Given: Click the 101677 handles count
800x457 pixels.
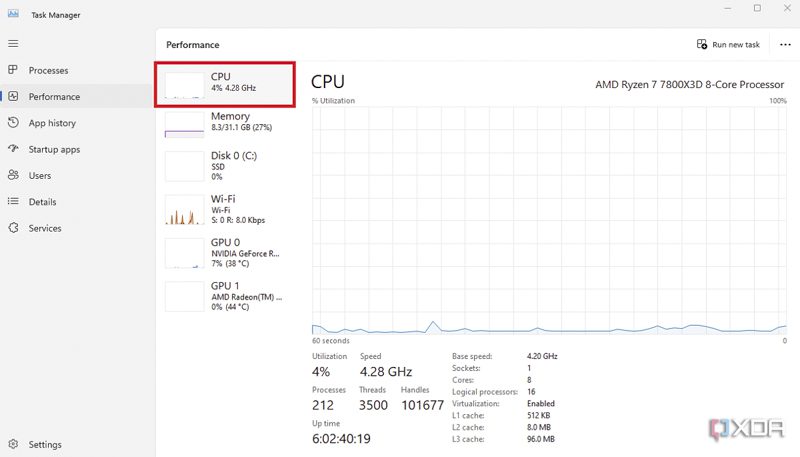Looking at the screenshot, I should pos(422,405).
